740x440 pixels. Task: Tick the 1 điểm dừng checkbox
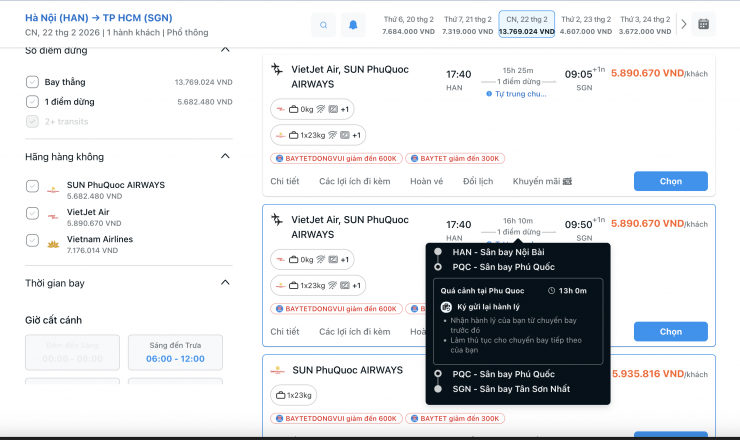coord(33,101)
